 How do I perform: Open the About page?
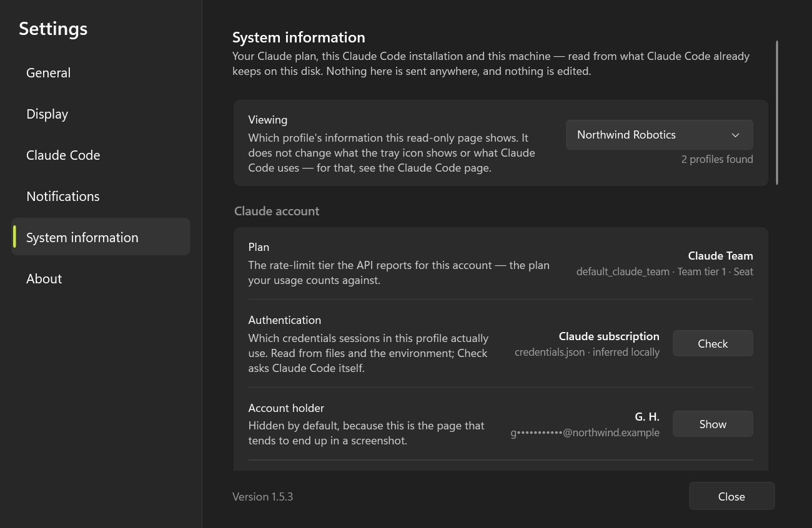click(x=101, y=279)
